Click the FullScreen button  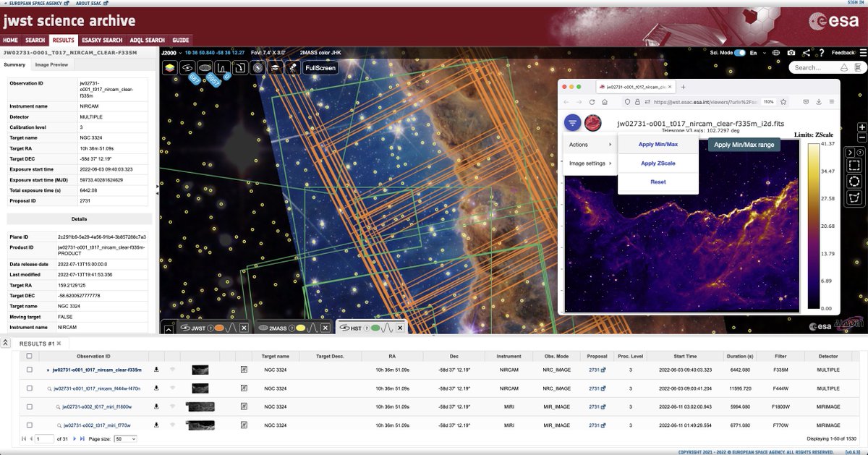tap(320, 68)
